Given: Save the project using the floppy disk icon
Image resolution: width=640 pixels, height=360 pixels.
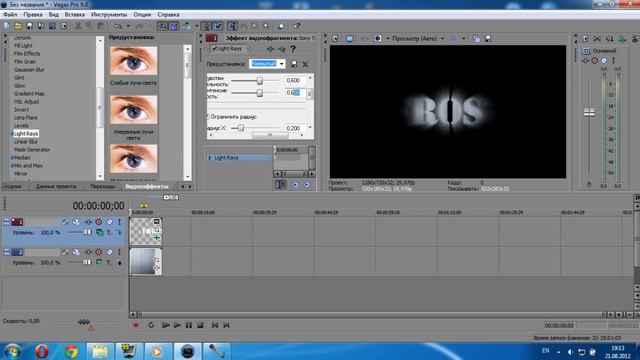Looking at the screenshot, I should click(x=29, y=26).
